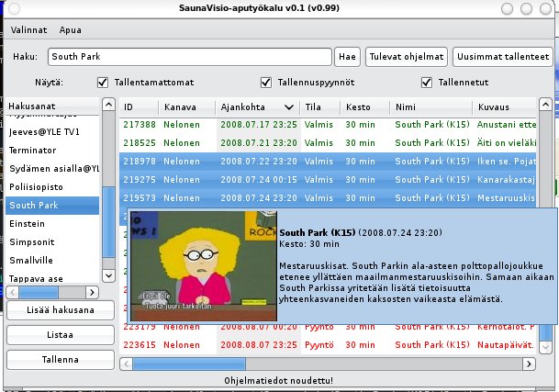Select the Sydämen asialla keyword
The height and width of the screenshot is (392, 559).
click(52, 169)
